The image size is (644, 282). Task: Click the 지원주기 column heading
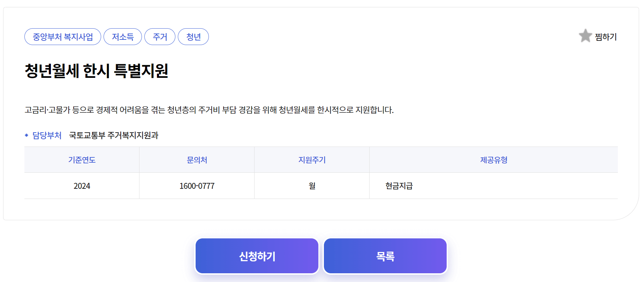click(312, 159)
